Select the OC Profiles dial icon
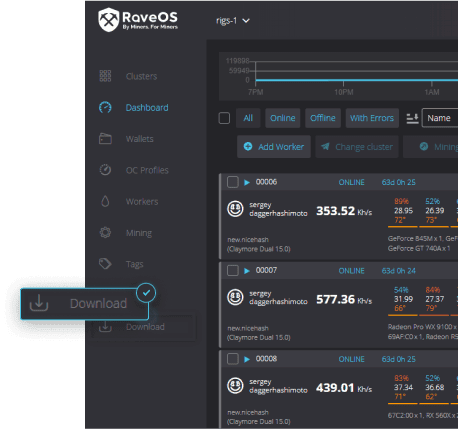 [x=105, y=170]
